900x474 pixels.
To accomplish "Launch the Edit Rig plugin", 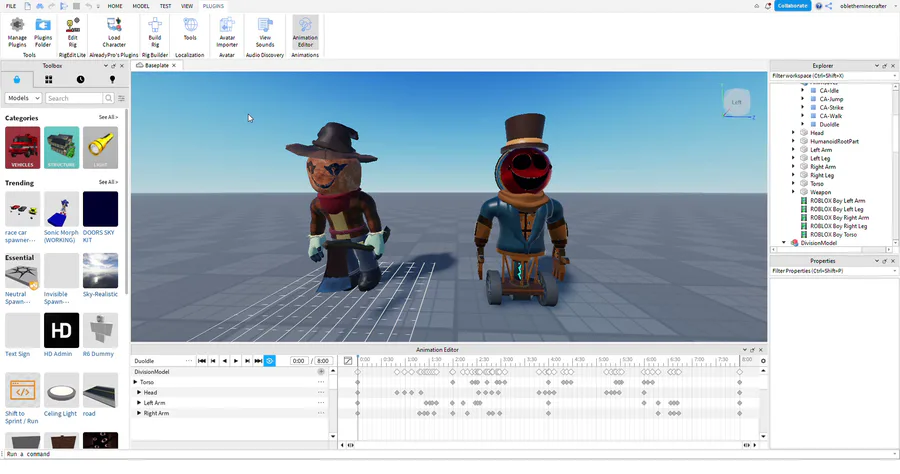I will (x=72, y=32).
